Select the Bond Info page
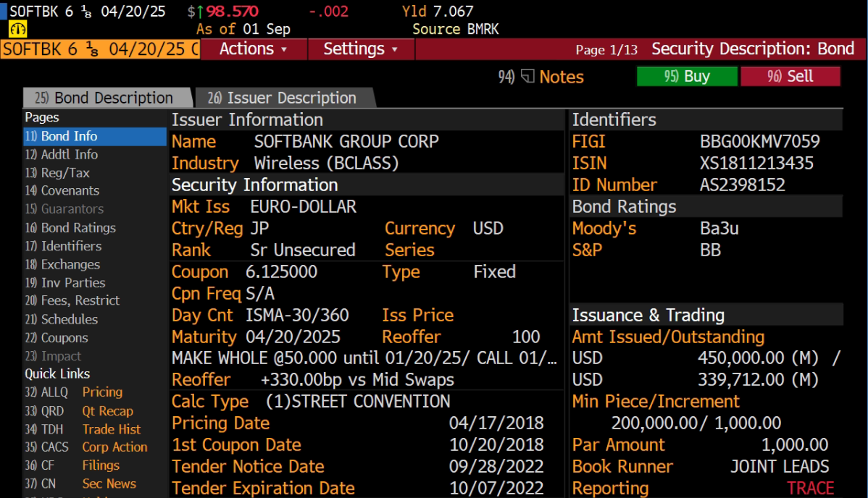This screenshot has width=868, height=498. (95, 136)
